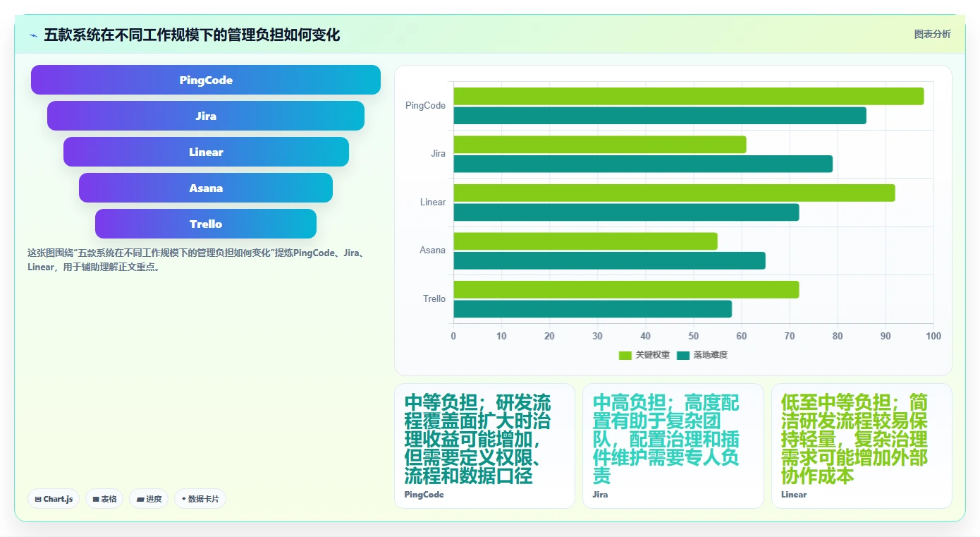This screenshot has height=537, width=980.
Task: Select the Trello funnel bar
Action: [x=206, y=224]
